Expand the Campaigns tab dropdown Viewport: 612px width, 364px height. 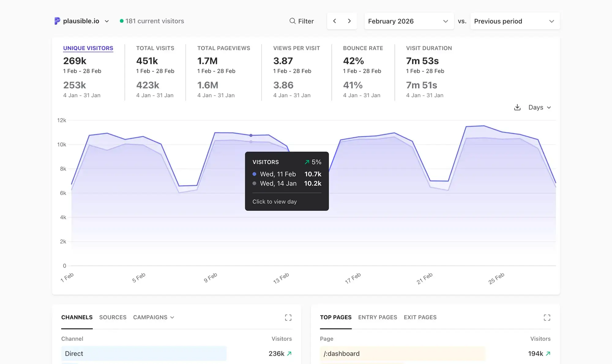point(153,317)
